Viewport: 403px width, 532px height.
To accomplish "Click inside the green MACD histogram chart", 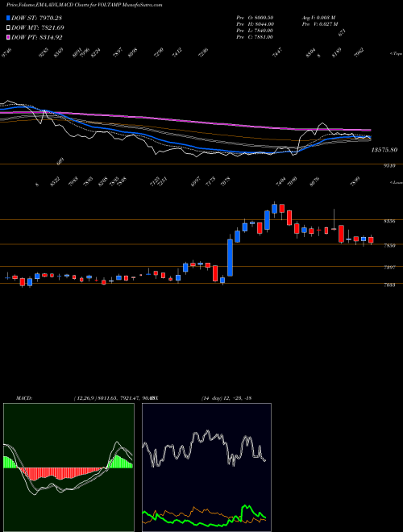I will pos(69,468).
